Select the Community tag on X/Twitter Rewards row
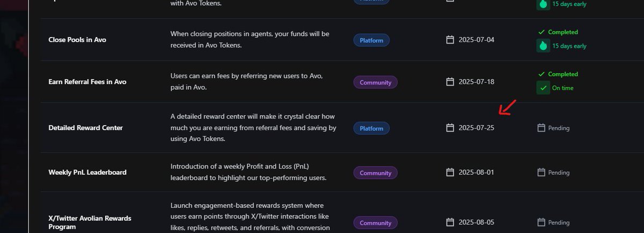644x233 pixels. pyautogui.click(x=375, y=223)
